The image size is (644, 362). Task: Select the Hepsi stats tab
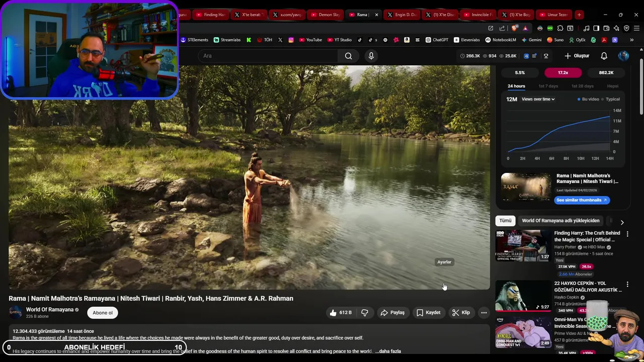[613, 86]
